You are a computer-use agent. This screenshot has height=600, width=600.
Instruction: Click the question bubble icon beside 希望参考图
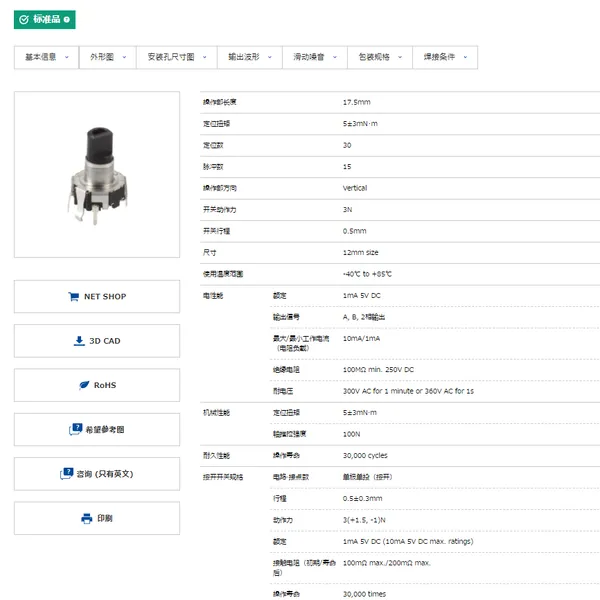[75, 429]
